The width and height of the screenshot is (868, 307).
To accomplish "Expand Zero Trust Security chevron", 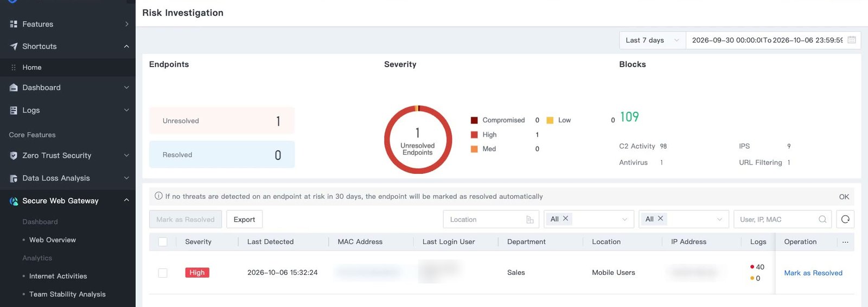I will 126,155.
